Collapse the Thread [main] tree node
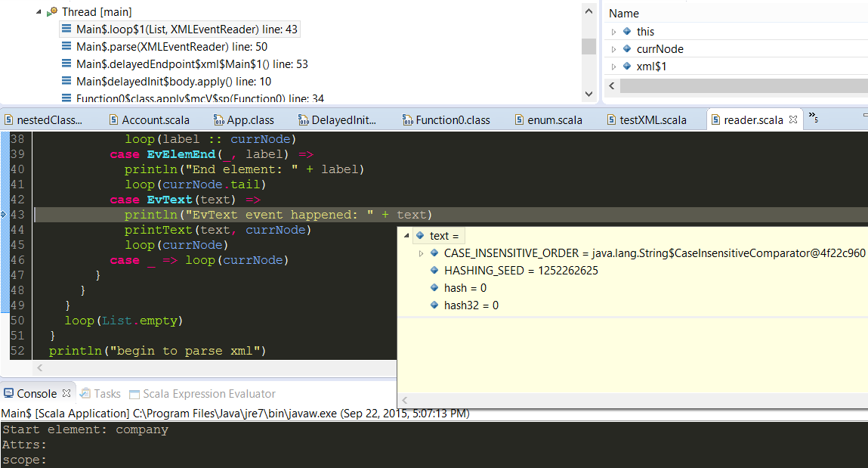This screenshot has height=468, width=868. click(39, 12)
